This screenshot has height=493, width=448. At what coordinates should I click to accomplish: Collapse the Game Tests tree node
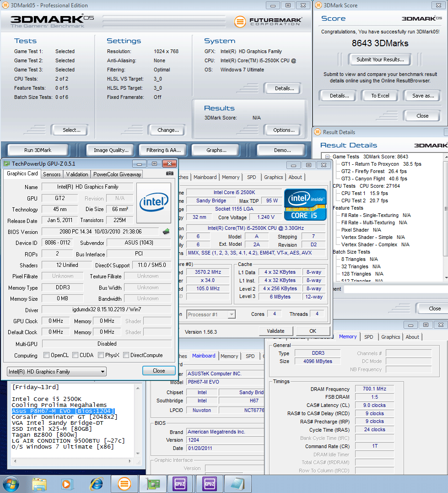(328, 157)
